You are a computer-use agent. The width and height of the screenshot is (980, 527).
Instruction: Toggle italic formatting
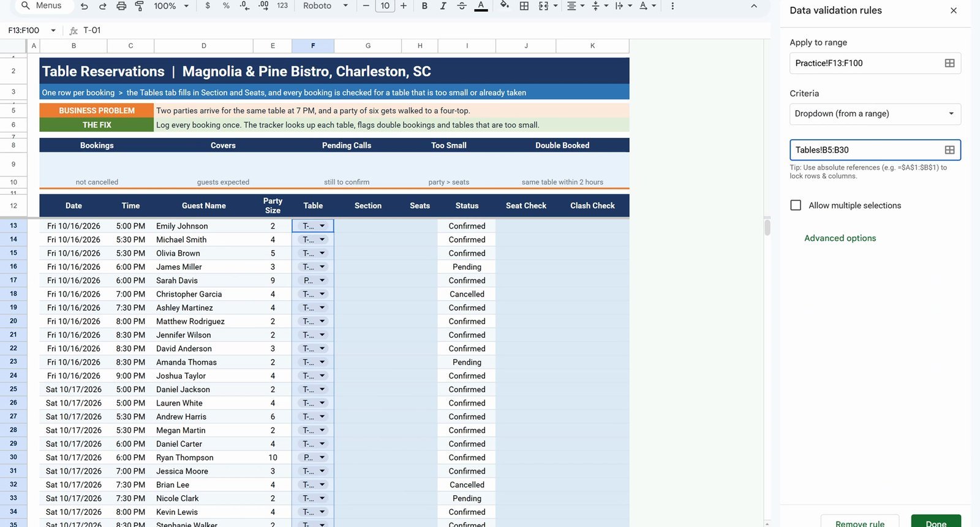coord(443,6)
